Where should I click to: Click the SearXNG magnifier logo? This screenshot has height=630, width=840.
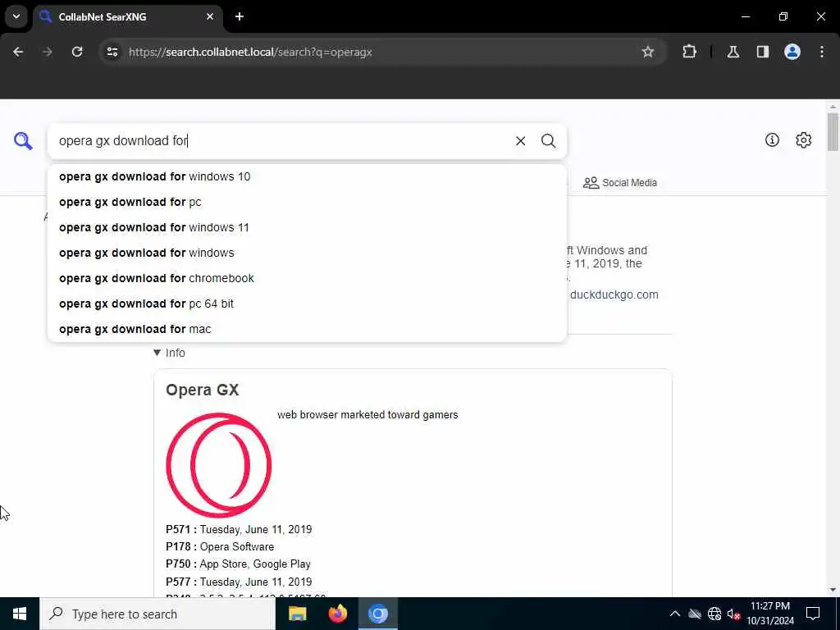[23, 141]
